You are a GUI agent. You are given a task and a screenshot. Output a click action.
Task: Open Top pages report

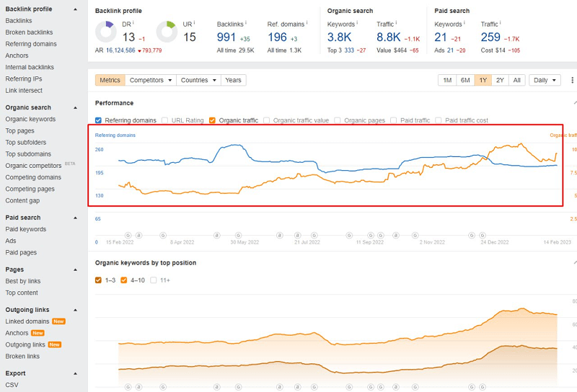tap(20, 131)
